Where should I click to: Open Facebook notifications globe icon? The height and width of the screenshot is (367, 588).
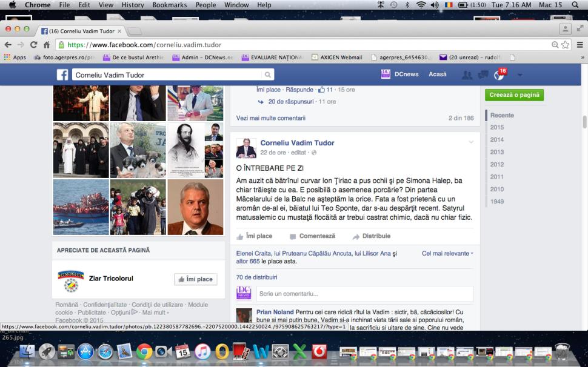tap(499, 74)
